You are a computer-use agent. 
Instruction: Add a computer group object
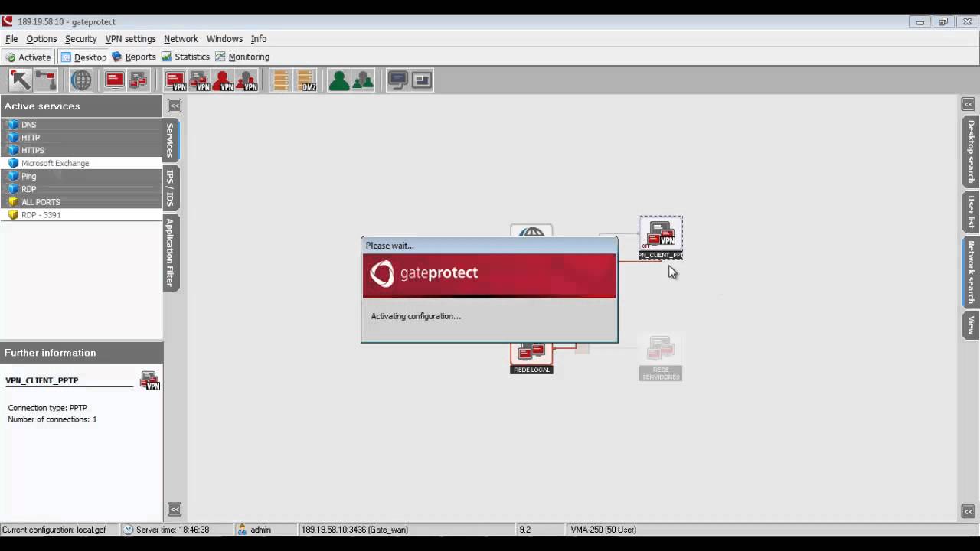139,80
